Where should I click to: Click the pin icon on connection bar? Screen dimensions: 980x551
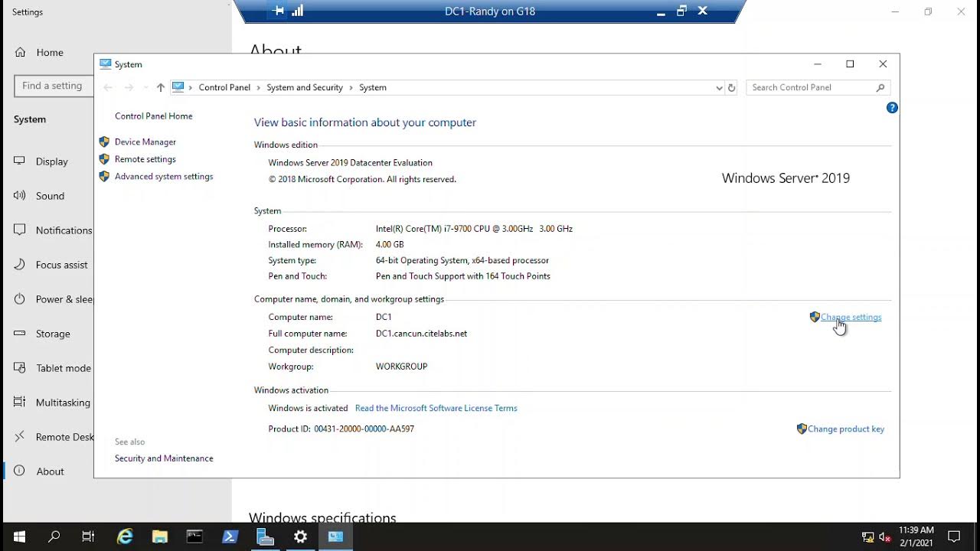[279, 11]
